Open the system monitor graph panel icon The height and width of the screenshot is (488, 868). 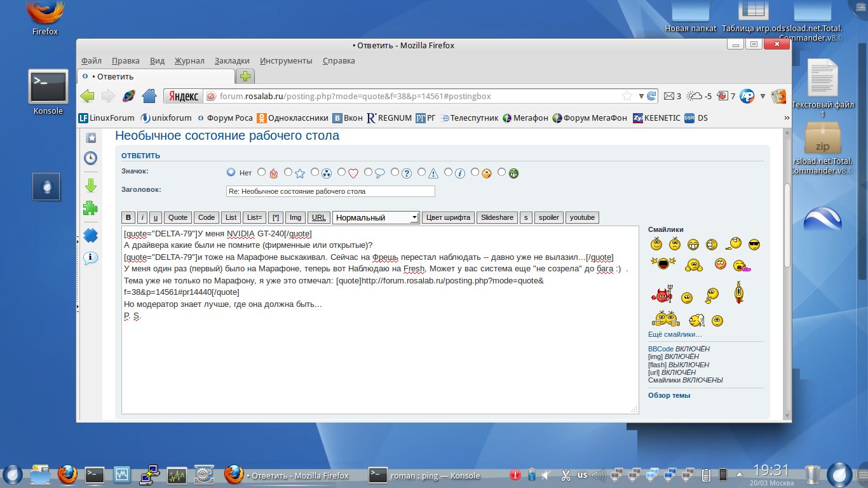[177, 475]
